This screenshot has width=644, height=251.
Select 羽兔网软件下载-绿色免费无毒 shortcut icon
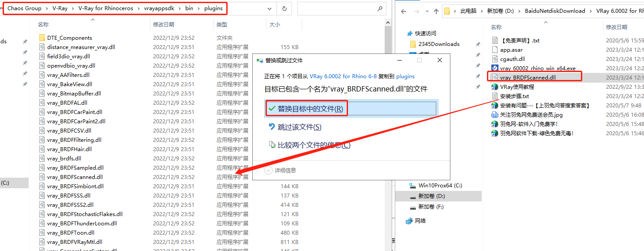(495, 133)
